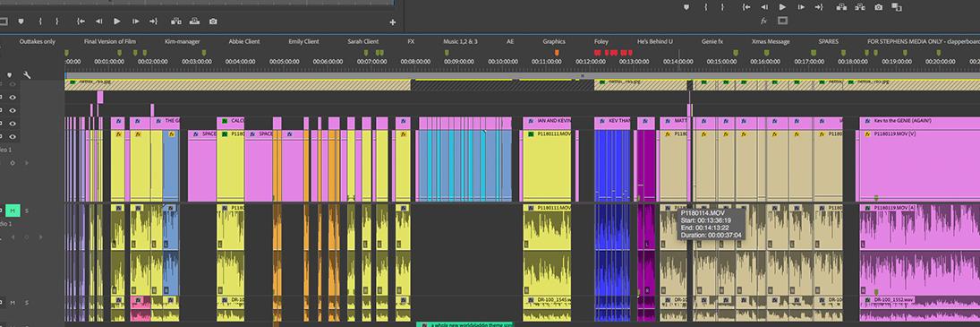Open the Final Version of Film tab
980x327 pixels.
coord(110,41)
